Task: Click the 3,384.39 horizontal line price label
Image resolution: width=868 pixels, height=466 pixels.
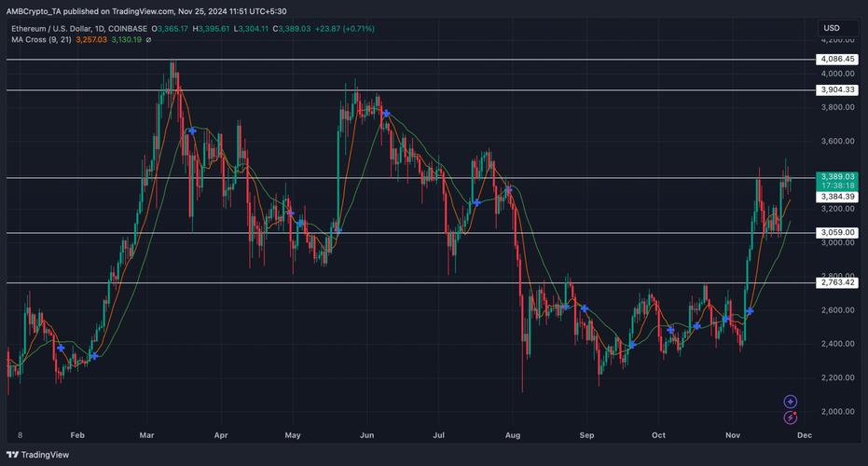Action: pos(836,197)
